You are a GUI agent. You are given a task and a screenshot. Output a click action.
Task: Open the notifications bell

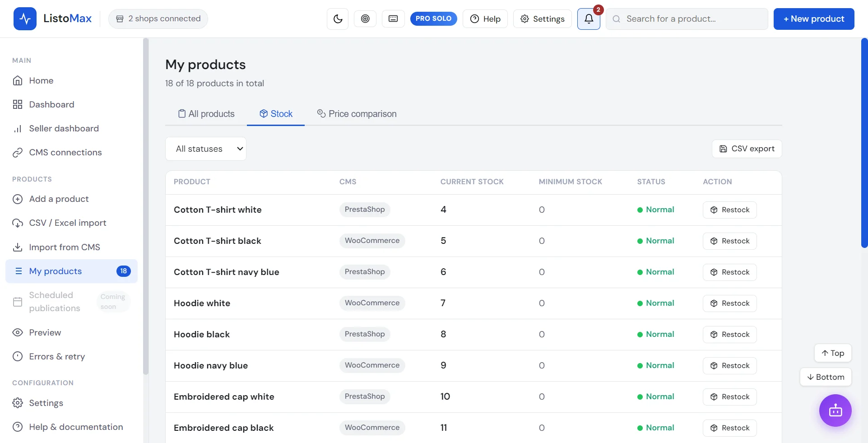[x=589, y=19]
